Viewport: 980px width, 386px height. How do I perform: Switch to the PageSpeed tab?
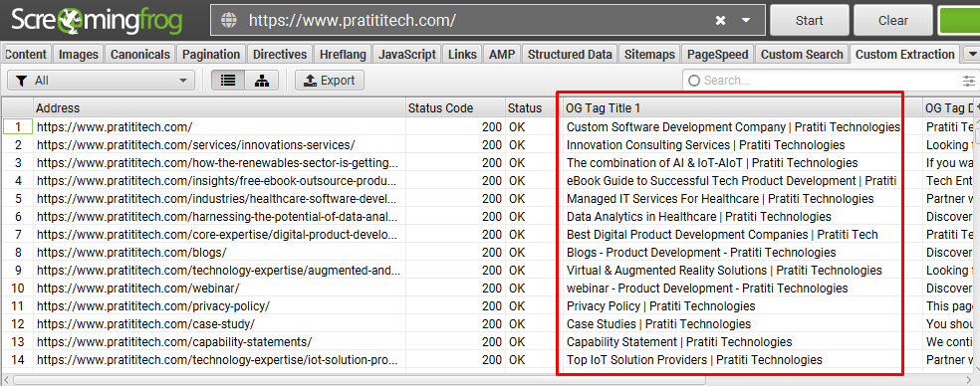click(x=717, y=55)
